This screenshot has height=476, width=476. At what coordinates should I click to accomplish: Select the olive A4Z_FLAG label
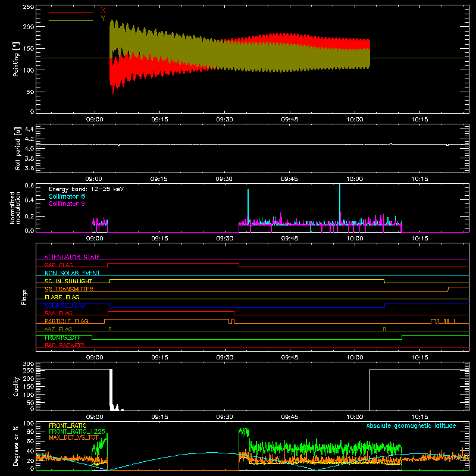tap(58, 329)
